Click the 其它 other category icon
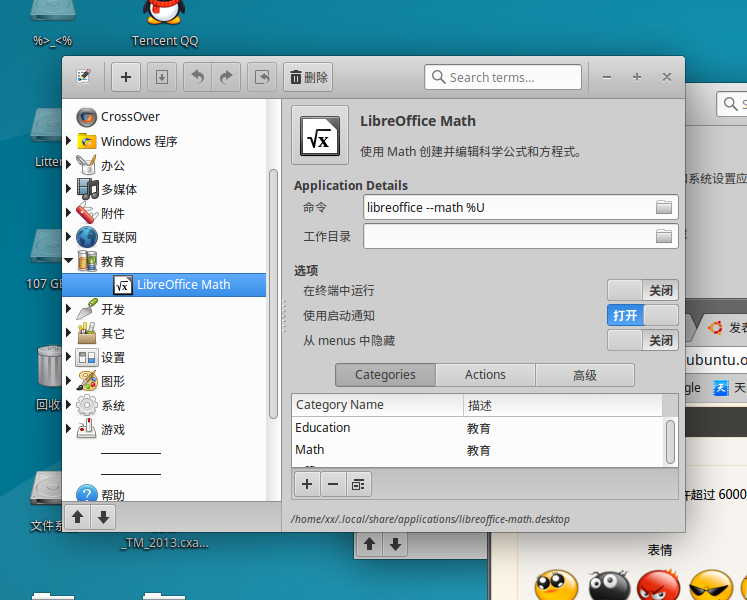This screenshot has width=747, height=600. click(87, 333)
